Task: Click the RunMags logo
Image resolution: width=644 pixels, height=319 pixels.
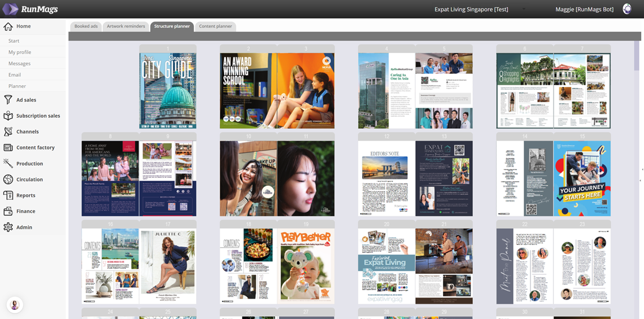Action: (31, 9)
